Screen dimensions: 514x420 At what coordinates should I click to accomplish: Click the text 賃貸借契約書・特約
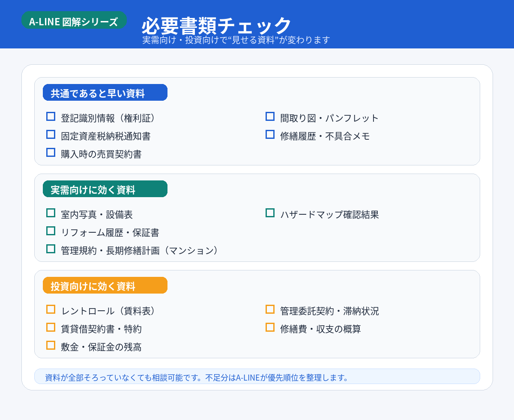pos(101,329)
